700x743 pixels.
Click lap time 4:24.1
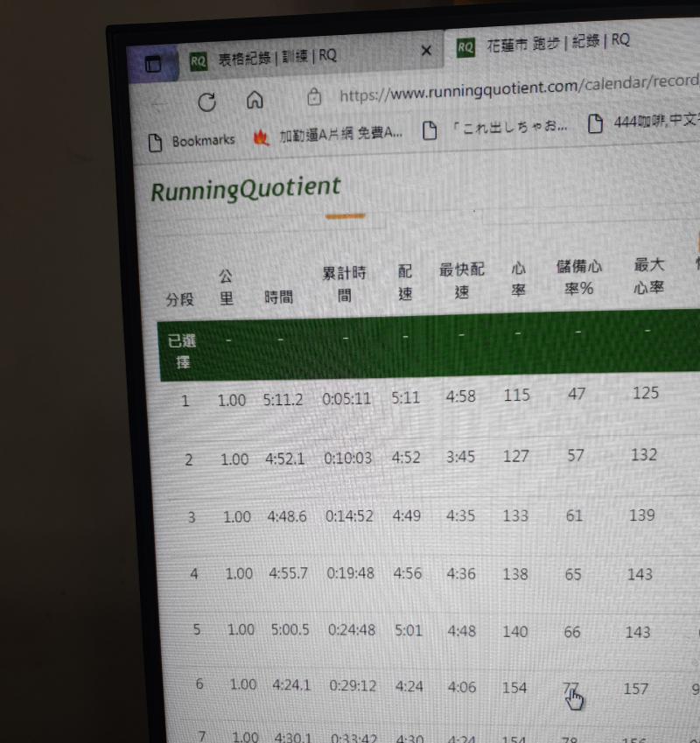[x=291, y=685]
